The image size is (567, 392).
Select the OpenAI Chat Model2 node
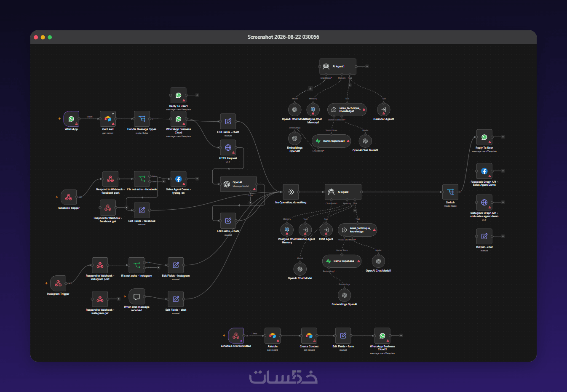(x=365, y=141)
